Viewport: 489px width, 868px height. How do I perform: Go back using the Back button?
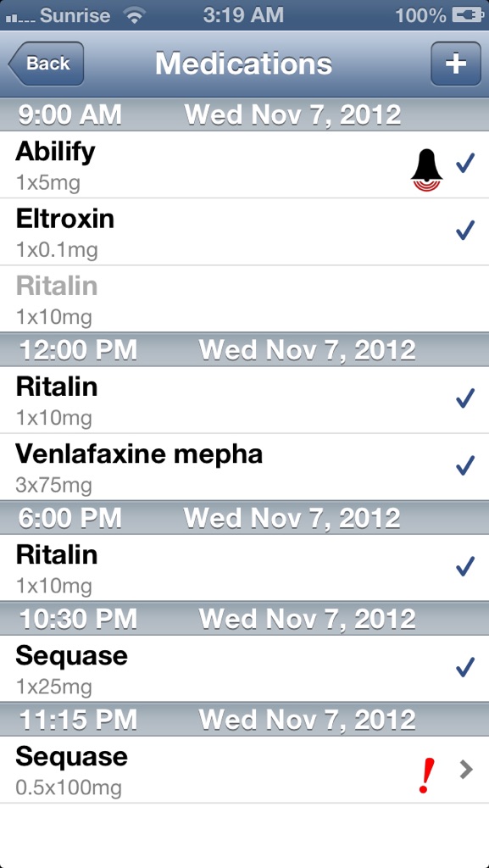point(46,64)
